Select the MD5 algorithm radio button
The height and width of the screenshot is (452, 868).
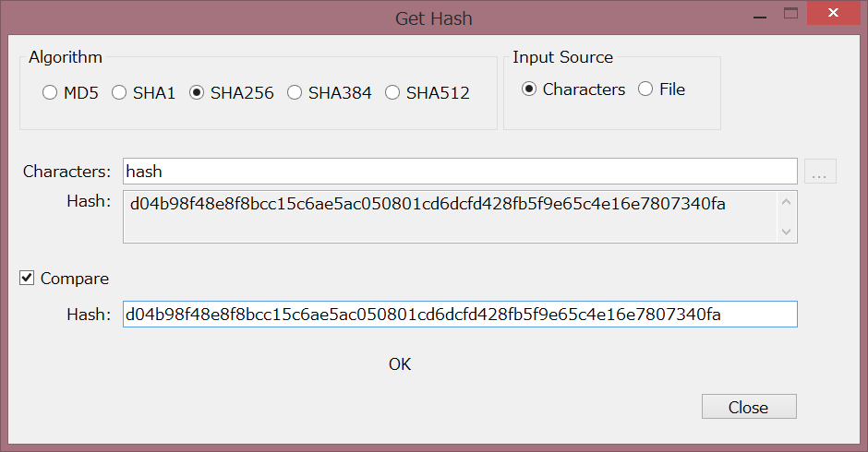coord(50,92)
